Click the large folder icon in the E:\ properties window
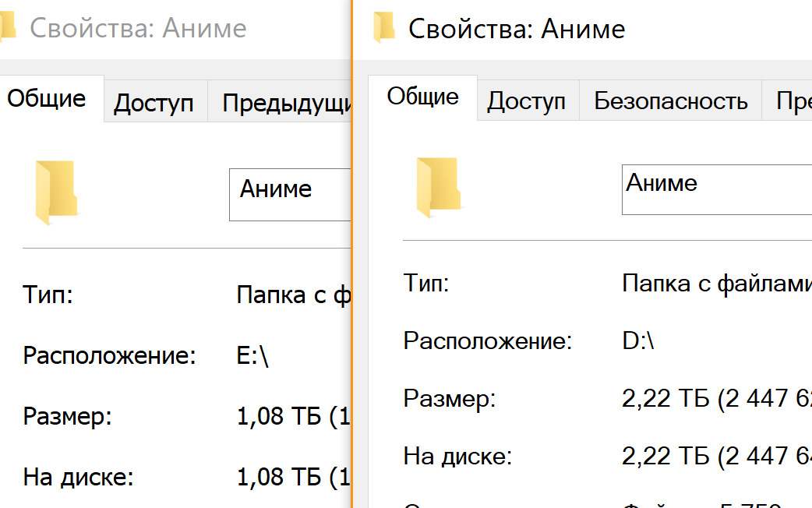This screenshot has height=508, width=812. [57, 192]
